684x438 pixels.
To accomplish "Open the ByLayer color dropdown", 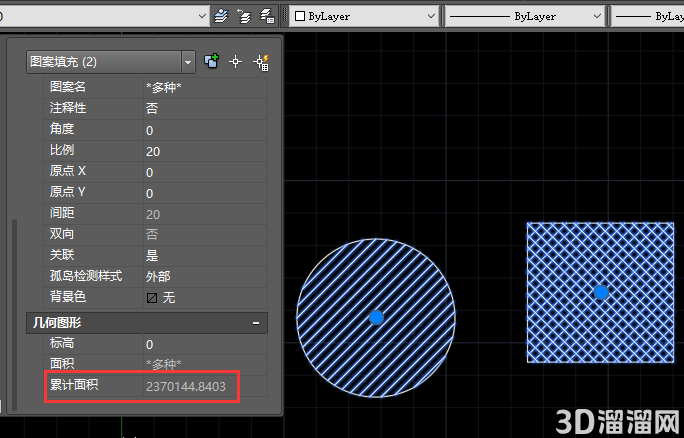I will (364, 16).
